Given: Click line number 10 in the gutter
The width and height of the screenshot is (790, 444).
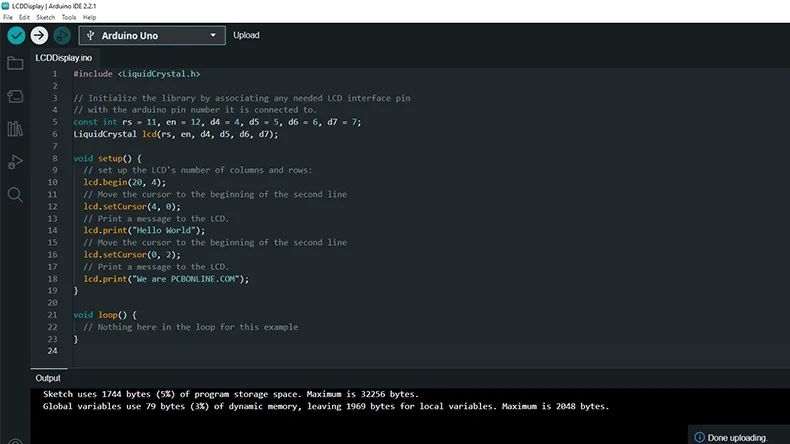Looking at the screenshot, I should coord(52,182).
